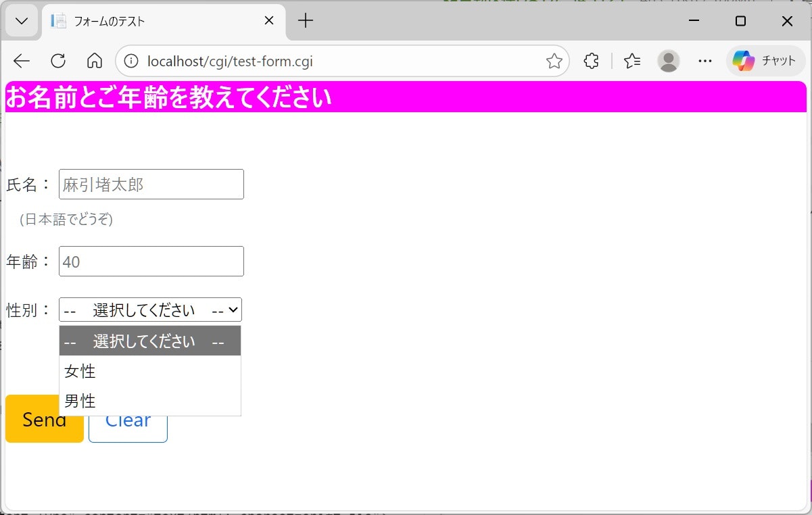Viewport: 812px width, 515px height.
Task: Choose the 選択してください option in list
Action: pos(150,341)
